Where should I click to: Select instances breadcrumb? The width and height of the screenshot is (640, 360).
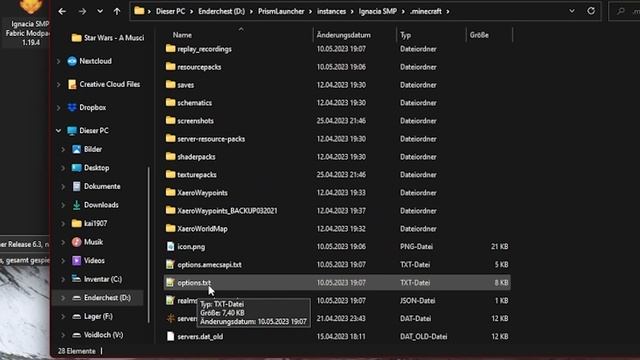(x=331, y=11)
